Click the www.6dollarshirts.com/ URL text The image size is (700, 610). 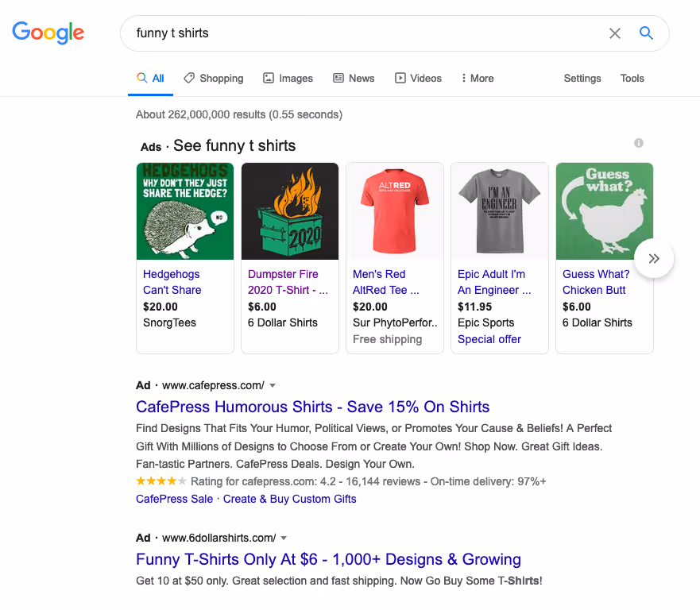(219, 539)
